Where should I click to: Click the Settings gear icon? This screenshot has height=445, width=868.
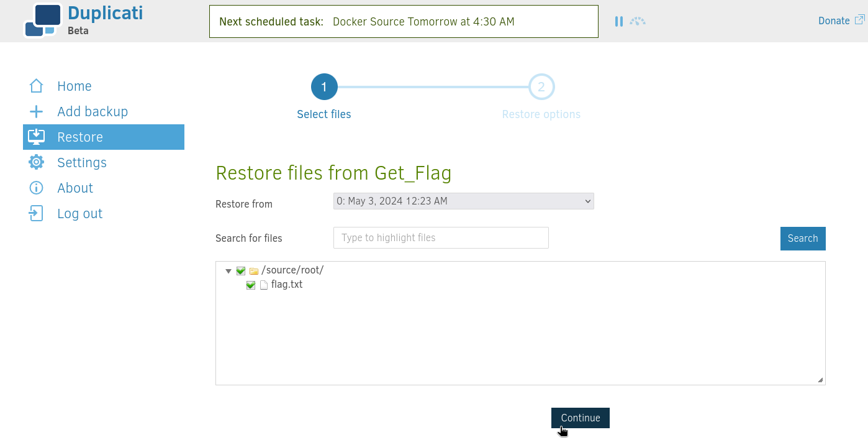(x=37, y=162)
